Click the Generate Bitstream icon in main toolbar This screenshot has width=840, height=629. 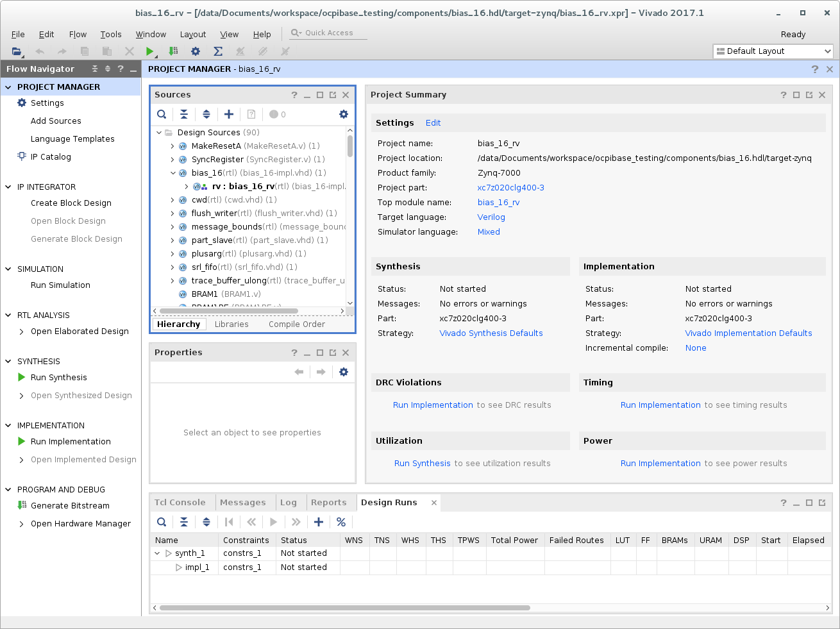point(173,51)
